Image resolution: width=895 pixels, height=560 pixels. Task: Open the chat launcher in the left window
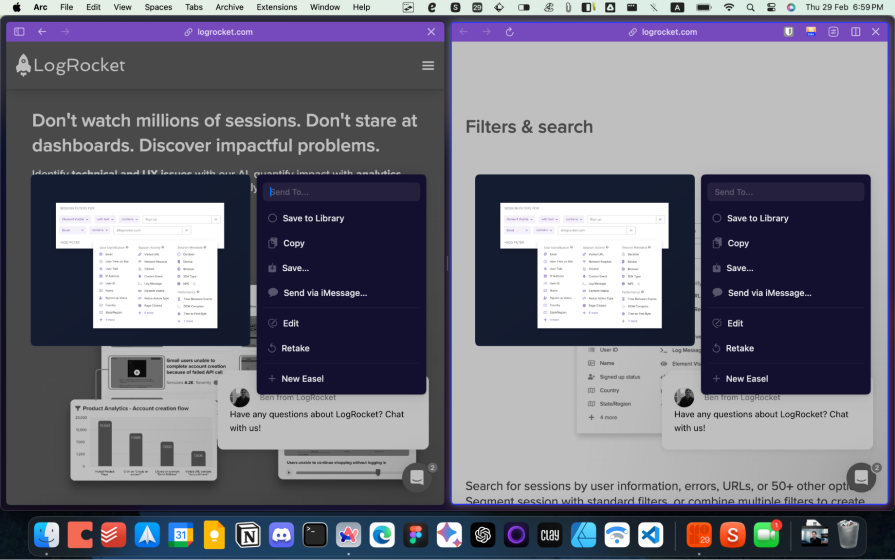(x=417, y=478)
